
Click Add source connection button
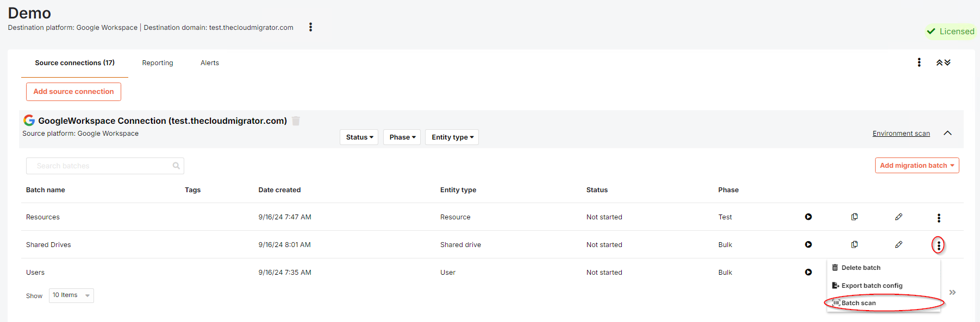tap(73, 91)
